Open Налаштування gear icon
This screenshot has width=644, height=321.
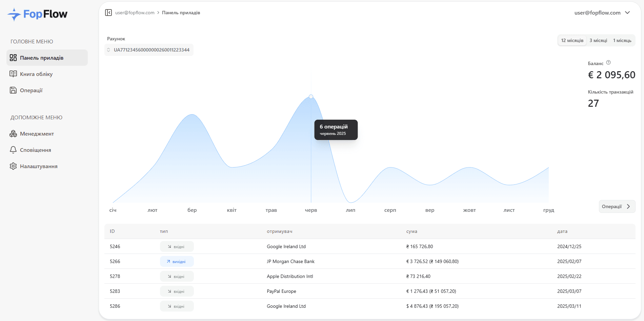(13, 166)
